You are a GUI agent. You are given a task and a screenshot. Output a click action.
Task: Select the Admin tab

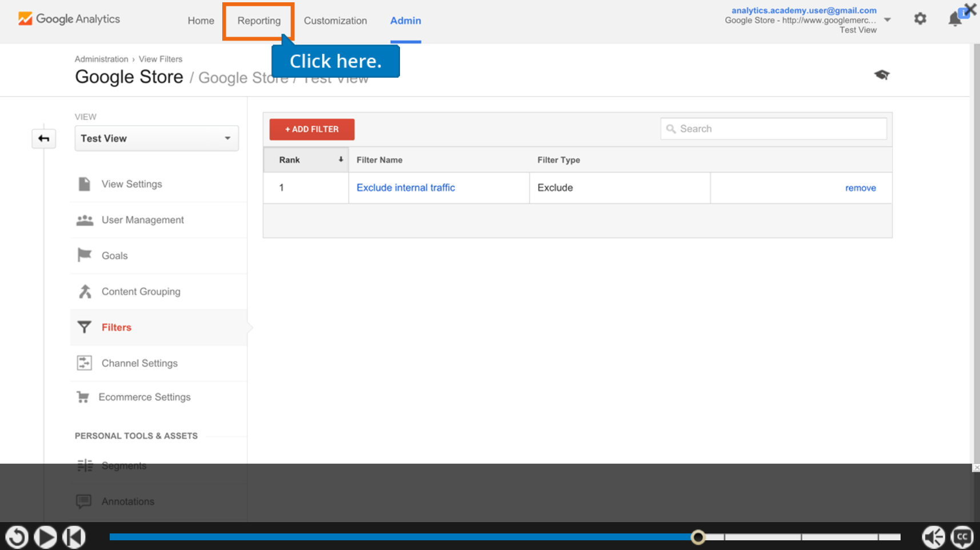click(x=406, y=21)
